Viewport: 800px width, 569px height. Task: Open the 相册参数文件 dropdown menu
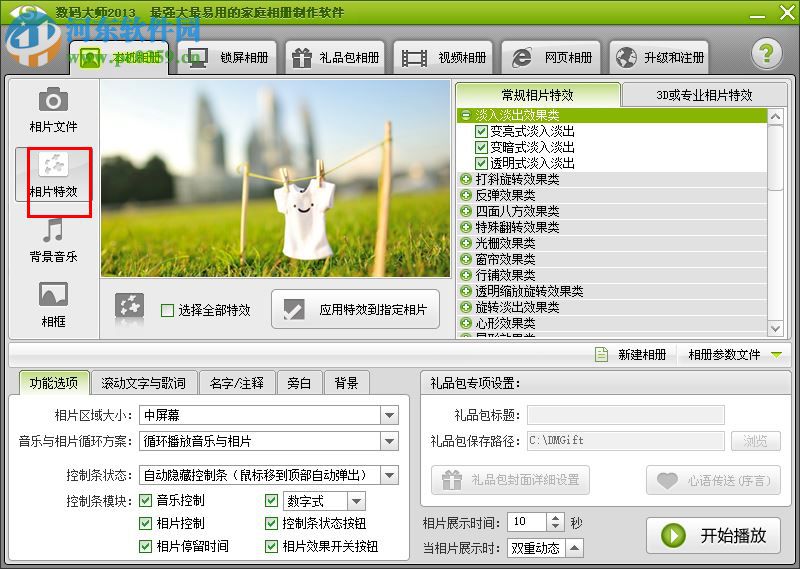click(x=735, y=354)
